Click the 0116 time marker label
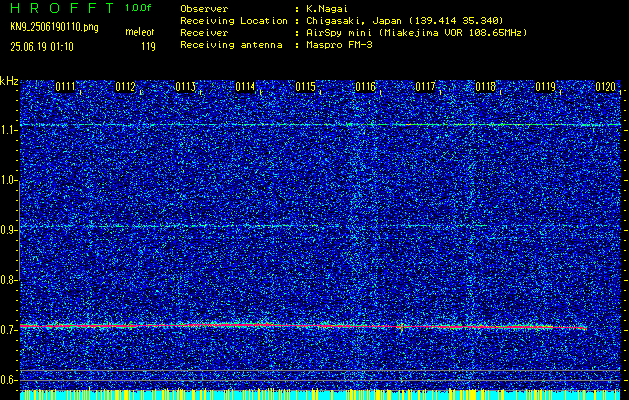Viewport: 629px width, 400px height. (x=365, y=87)
